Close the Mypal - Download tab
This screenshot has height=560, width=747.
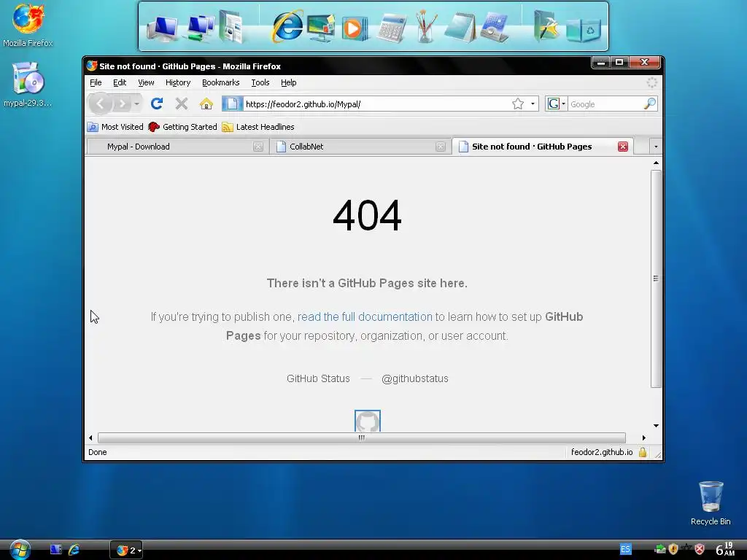[x=258, y=147]
